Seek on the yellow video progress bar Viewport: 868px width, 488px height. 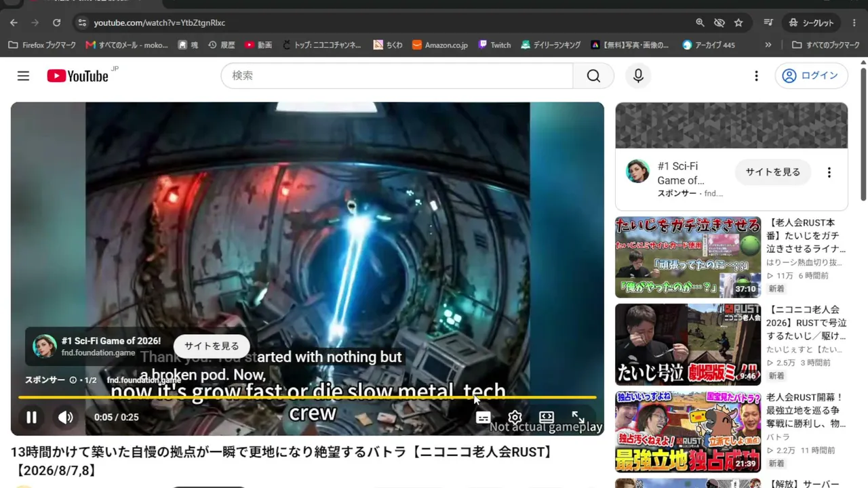pyautogui.click(x=307, y=398)
